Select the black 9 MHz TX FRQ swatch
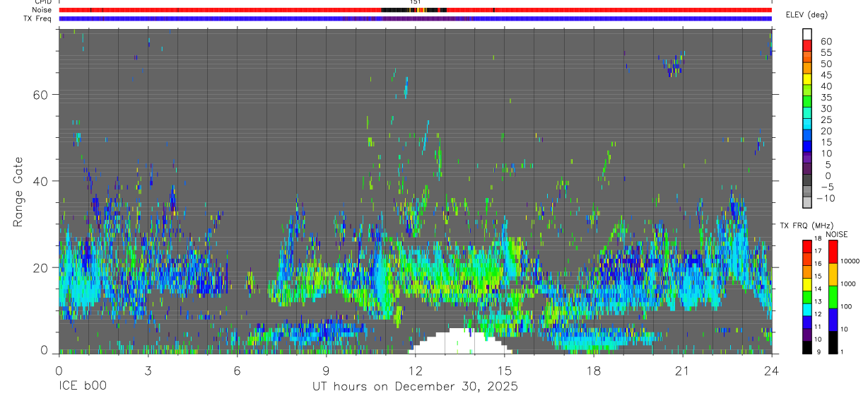This screenshot has height=401, width=868. 807,347
